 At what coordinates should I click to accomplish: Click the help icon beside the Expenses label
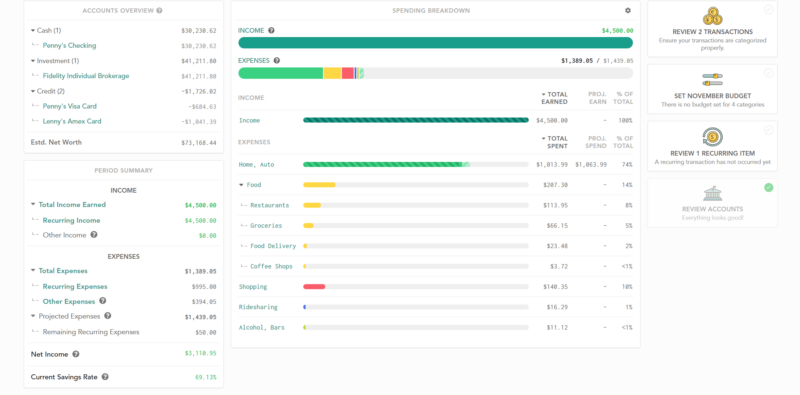click(277, 60)
